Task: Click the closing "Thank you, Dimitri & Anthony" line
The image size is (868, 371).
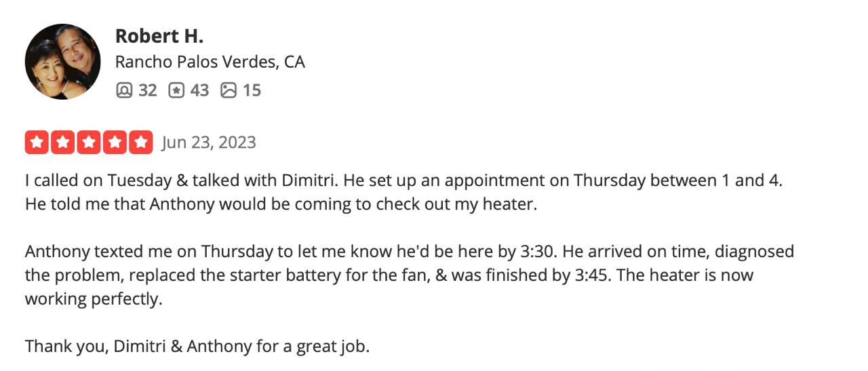Action: (x=197, y=347)
